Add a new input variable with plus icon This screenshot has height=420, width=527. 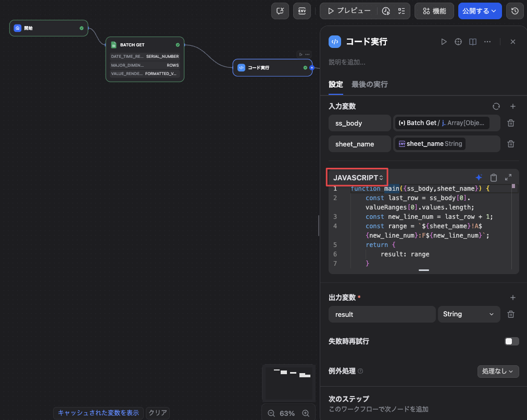(x=512, y=107)
